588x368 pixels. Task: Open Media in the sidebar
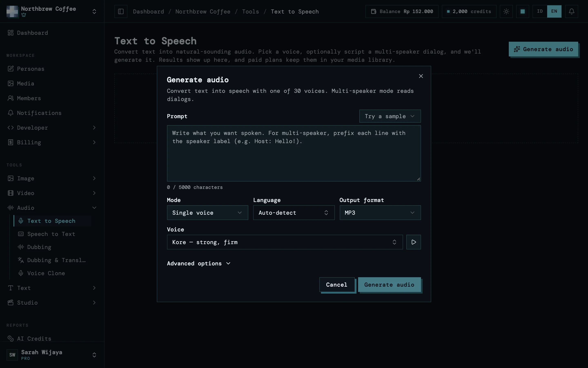tap(52, 83)
